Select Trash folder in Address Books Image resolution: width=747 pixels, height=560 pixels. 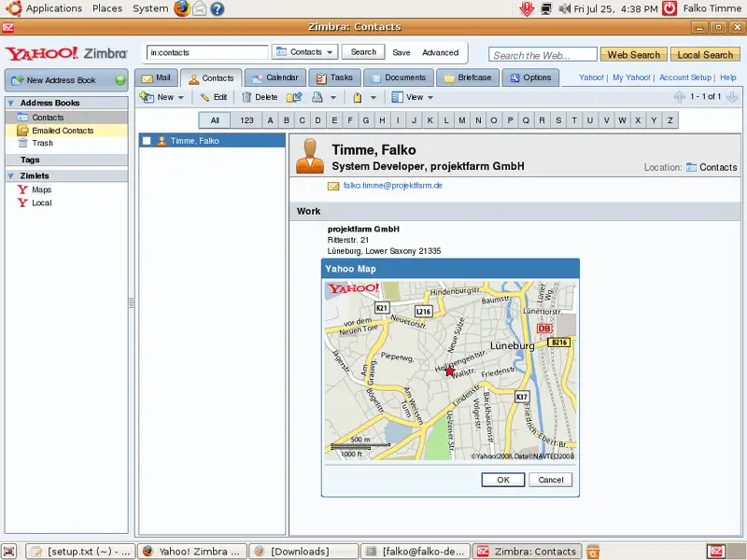(x=42, y=144)
